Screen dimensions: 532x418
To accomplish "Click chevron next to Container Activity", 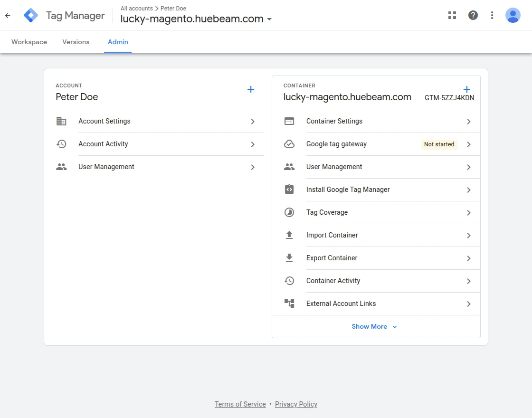I will tap(468, 281).
